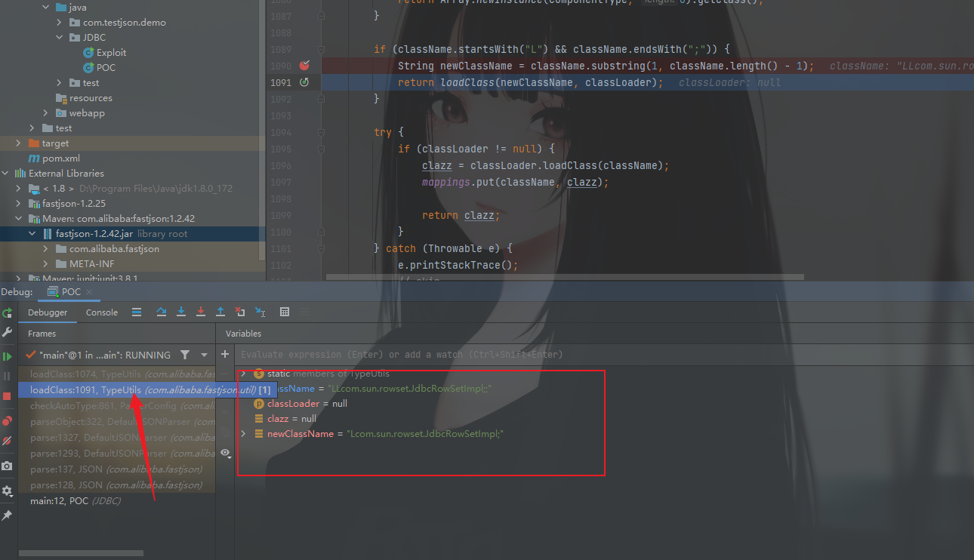Expand the newClassName variable
Viewport: 974px width, 560px height.
click(x=242, y=434)
